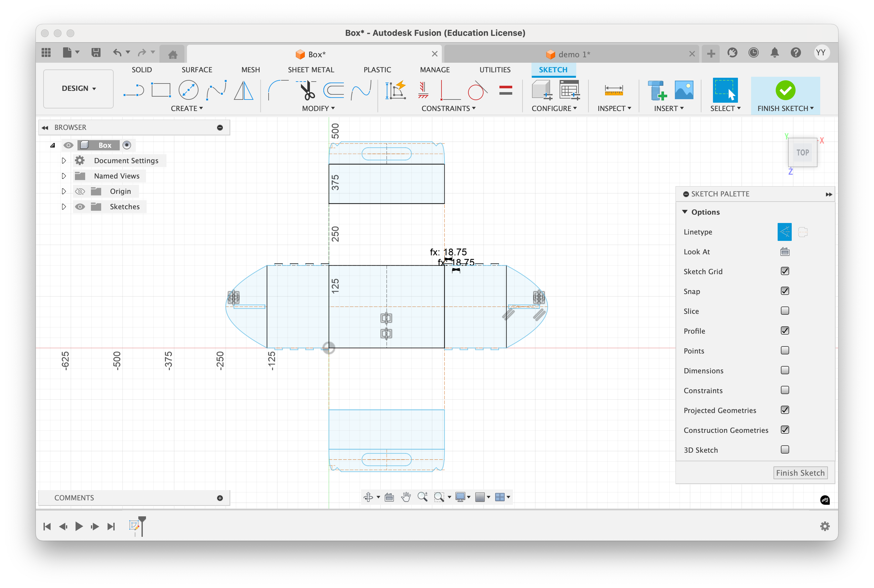Activate the Mirror sketch tool
The image size is (874, 588).
(244, 90)
